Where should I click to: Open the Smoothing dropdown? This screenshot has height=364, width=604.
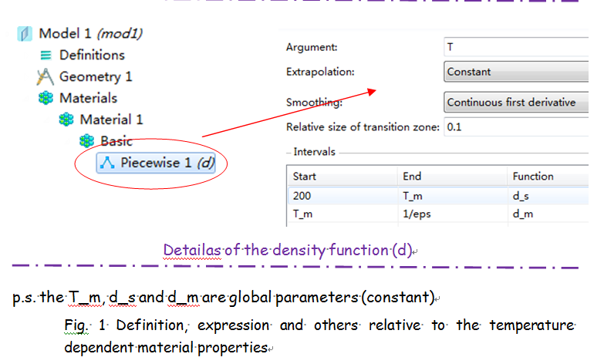515,102
